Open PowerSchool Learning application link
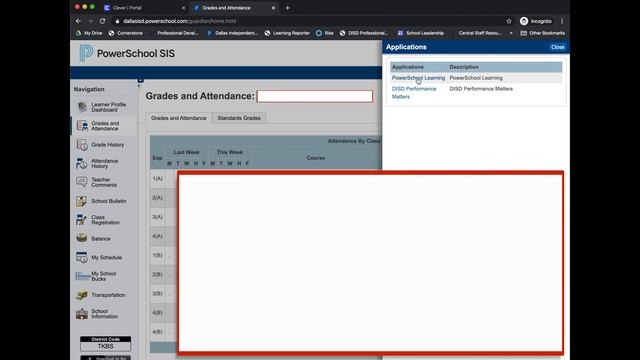 (418, 78)
